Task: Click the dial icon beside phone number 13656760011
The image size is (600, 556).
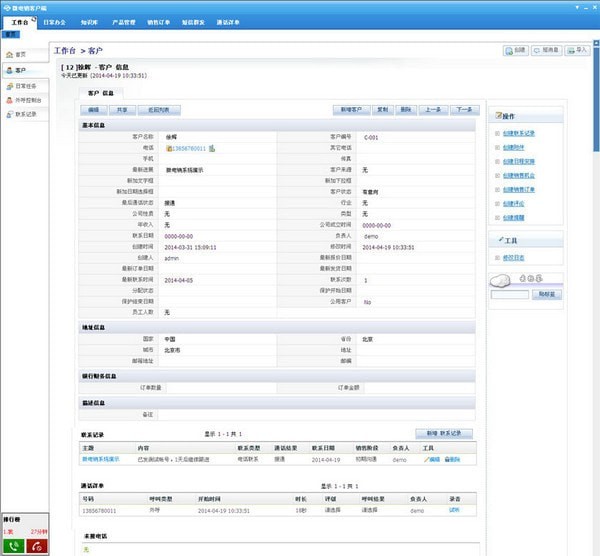Action: (213, 149)
